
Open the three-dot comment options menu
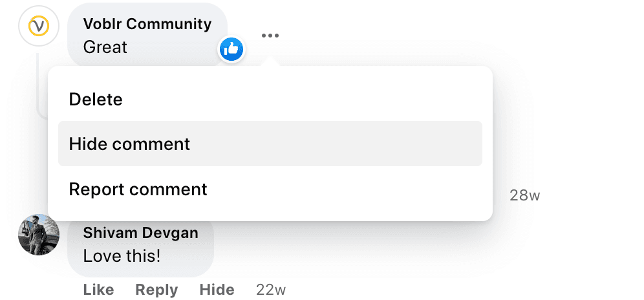[x=270, y=36]
